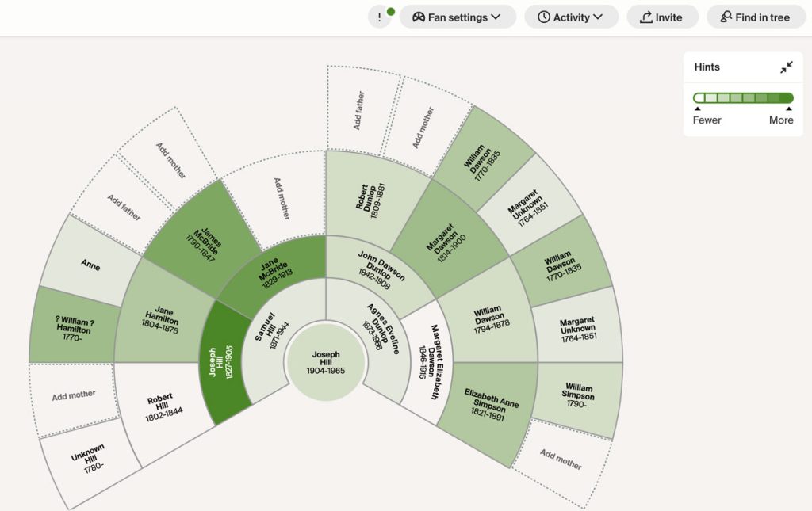Click the collapse arrows in the Hints panel
The width and height of the screenshot is (812, 511).
[x=786, y=67]
